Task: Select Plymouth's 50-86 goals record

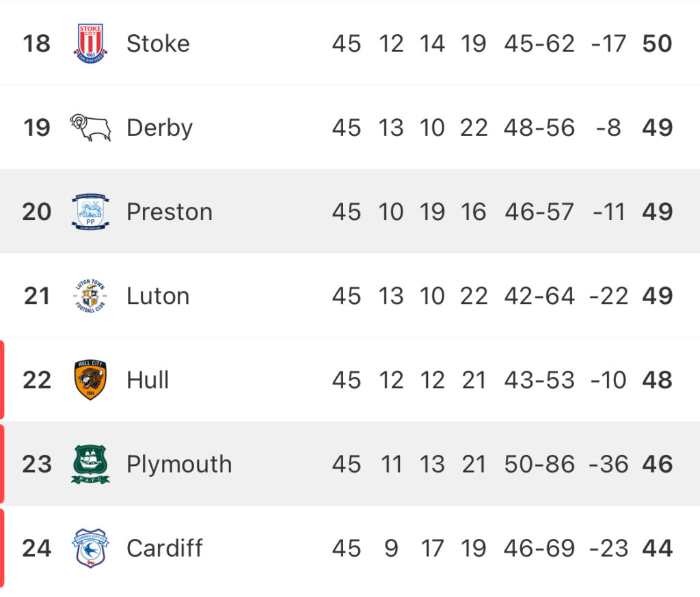Action: point(539,464)
